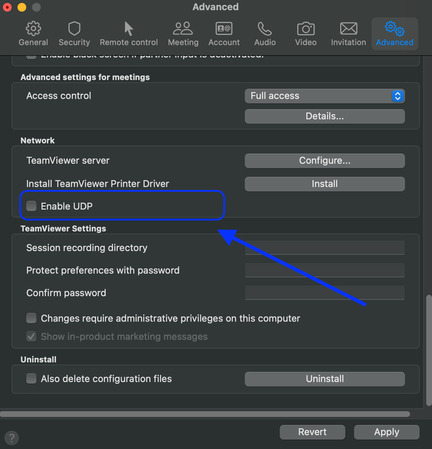Click the Uninstall button
The image size is (432, 449).
pos(325,379)
